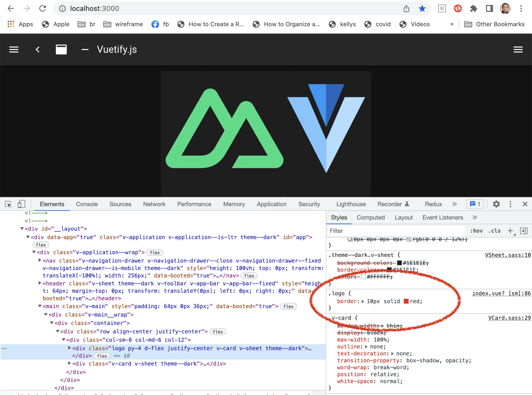Image resolution: width=532 pixels, height=395 pixels.
Task: Click the chevron-left mini variant button
Action: click(x=38, y=49)
